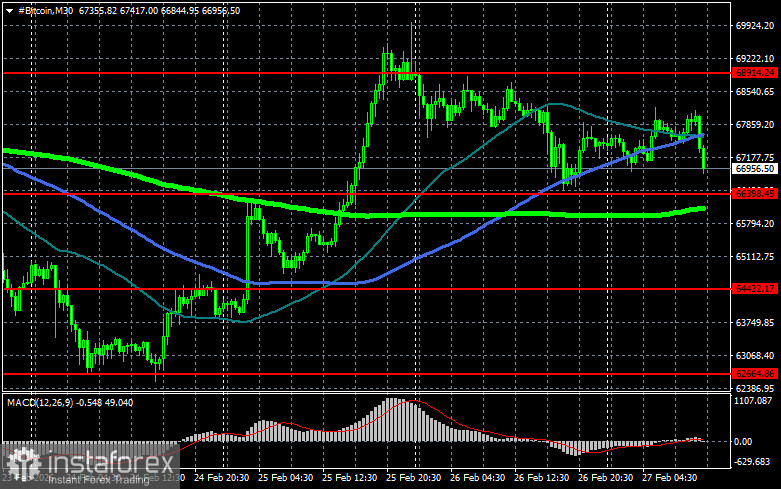The width and height of the screenshot is (781, 489).
Task: Click the MACD zero level 0.00
Action: point(744,441)
